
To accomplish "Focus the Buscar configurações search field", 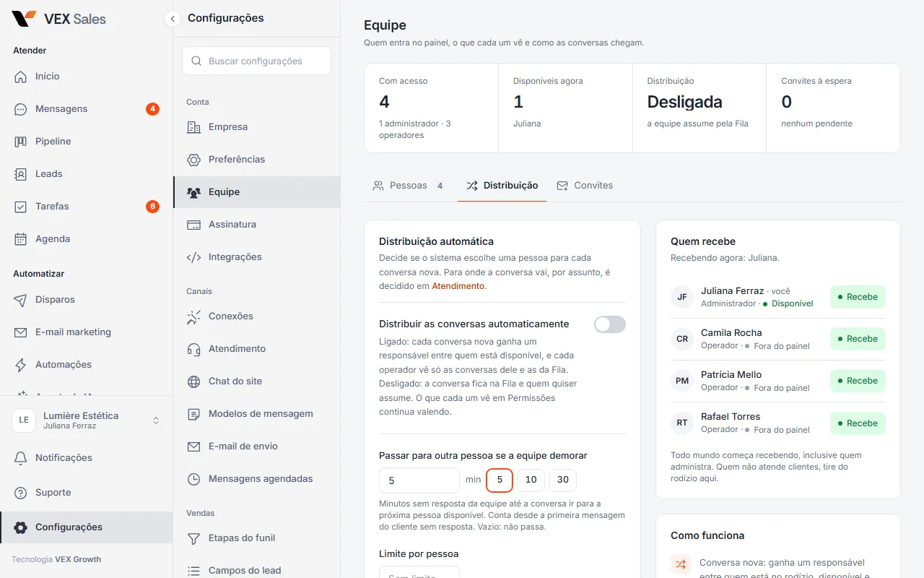I will tap(256, 61).
